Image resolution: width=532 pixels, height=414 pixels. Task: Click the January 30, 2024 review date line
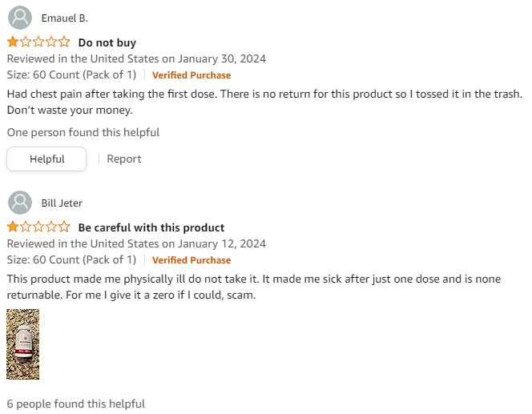point(136,58)
